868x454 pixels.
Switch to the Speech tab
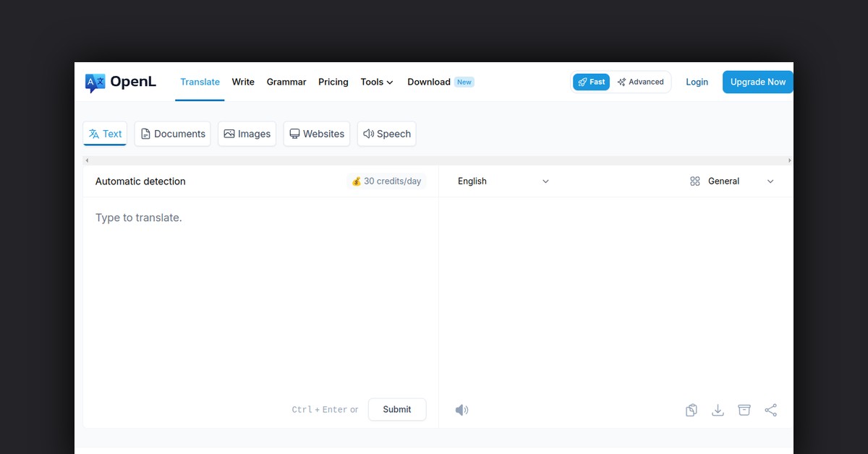click(387, 134)
